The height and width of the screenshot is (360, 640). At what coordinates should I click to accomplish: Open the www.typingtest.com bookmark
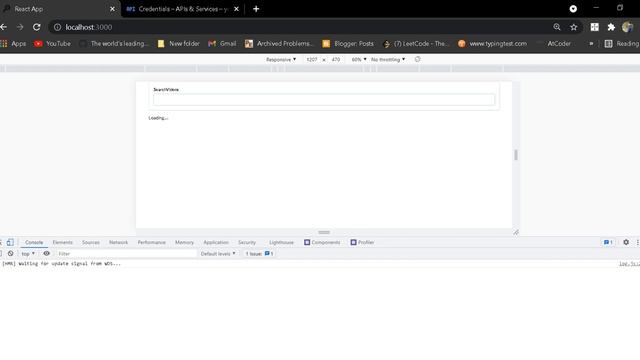(x=492, y=43)
